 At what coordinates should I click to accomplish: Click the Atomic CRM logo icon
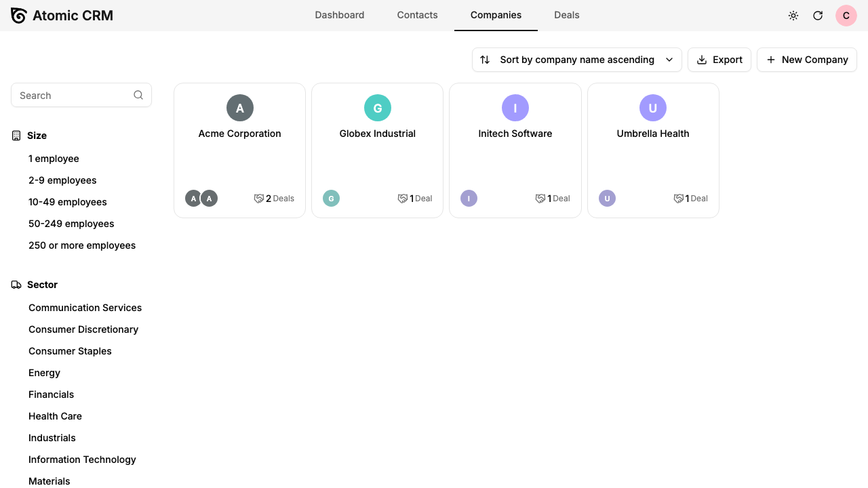click(x=19, y=16)
